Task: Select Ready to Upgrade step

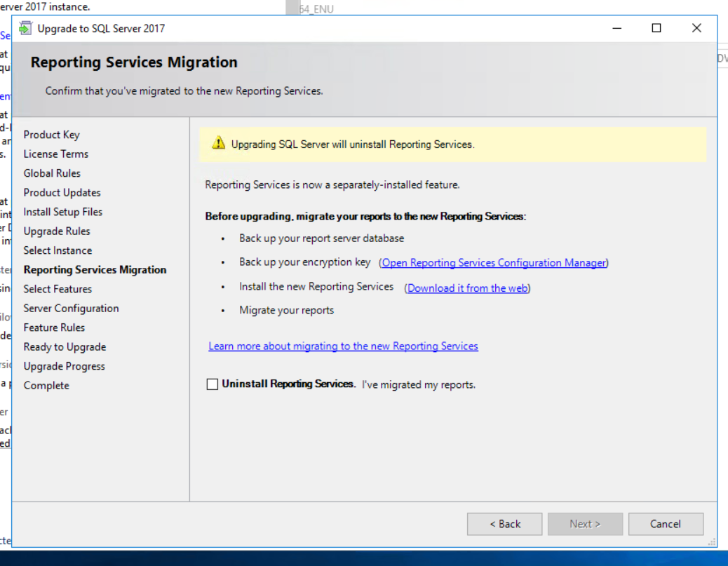Action: click(65, 347)
